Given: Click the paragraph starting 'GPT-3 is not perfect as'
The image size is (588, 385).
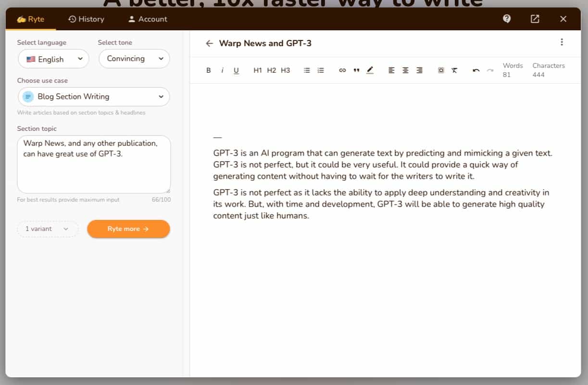Looking at the screenshot, I should [x=381, y=204].
